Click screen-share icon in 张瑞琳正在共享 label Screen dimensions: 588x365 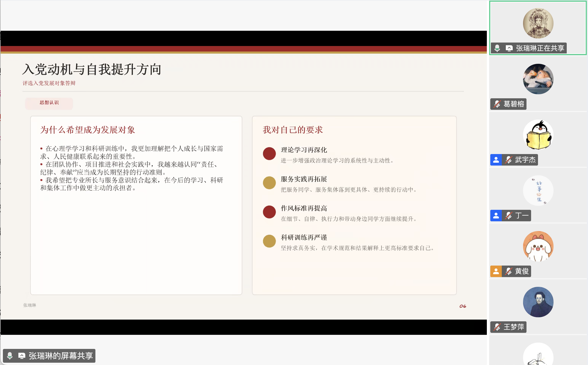coord(509,48)
